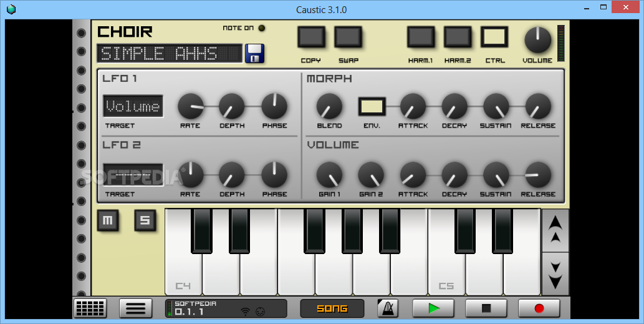This screenshot has width=644, height=324.
Task: Click the Volume ATTACK knob
Action: 413,174
